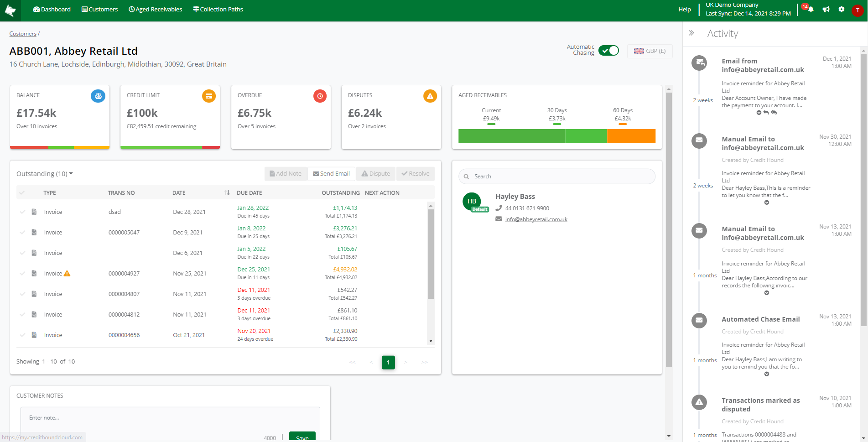Click the info@abbeyretail.com.uk contact email link
Viewport: 868px width, 442px height.
click(x=536, y=219)
